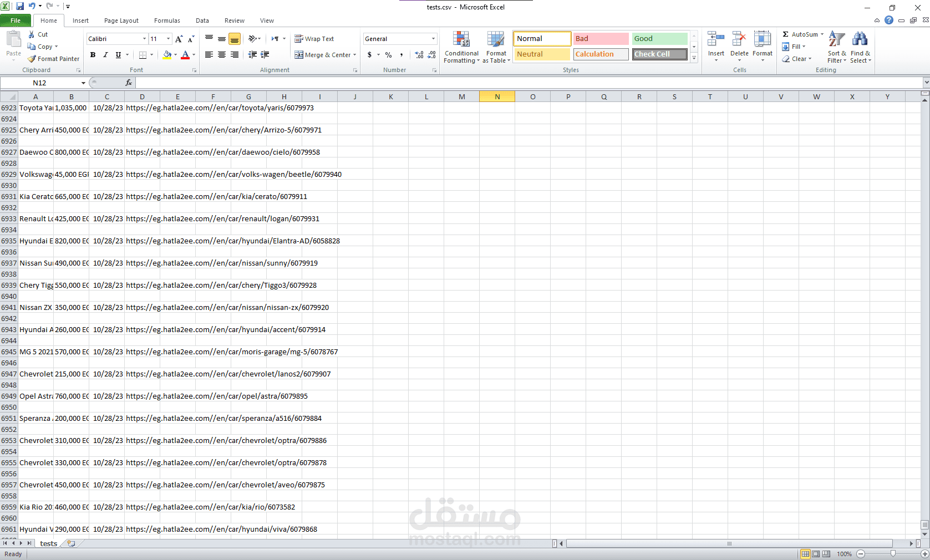
Task: Open Find & Select binoculars icon
Action: tap(860, 39)
